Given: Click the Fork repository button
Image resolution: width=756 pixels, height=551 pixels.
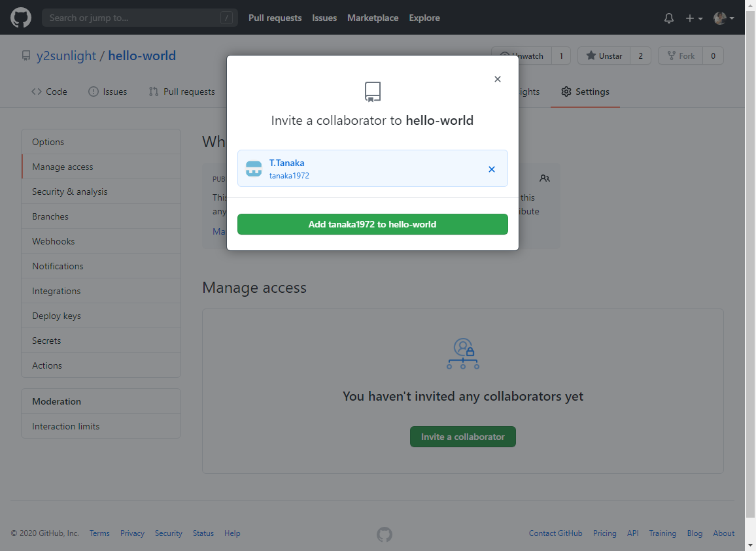Looking at the screenshot, I should tap(681, 56).
